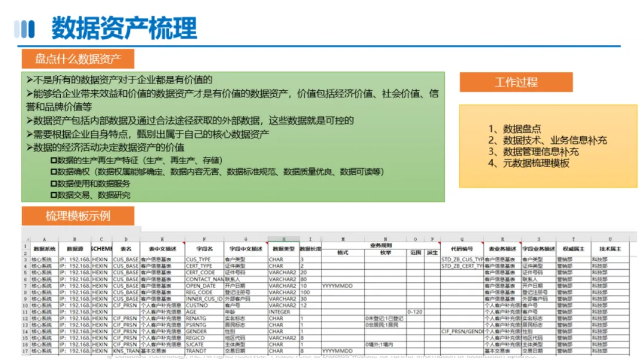Click the slide title 数据资产梳理
644x361 pixels.
tap(124, 29)
